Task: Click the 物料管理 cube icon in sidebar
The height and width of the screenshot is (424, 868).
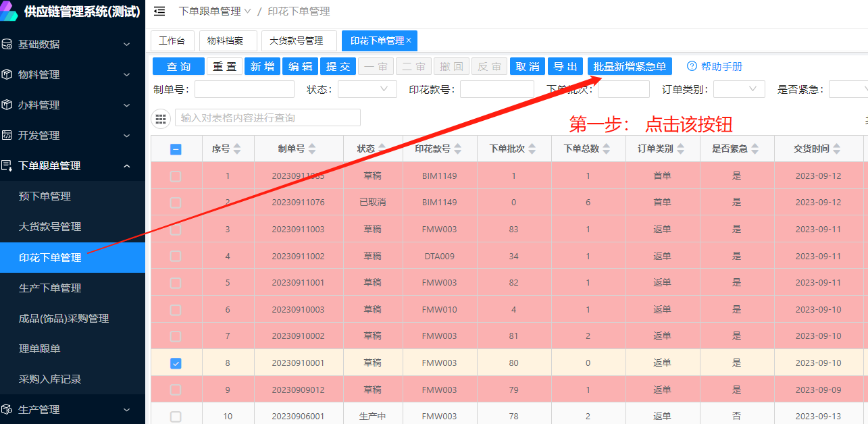Action: (x=7, y=74)
